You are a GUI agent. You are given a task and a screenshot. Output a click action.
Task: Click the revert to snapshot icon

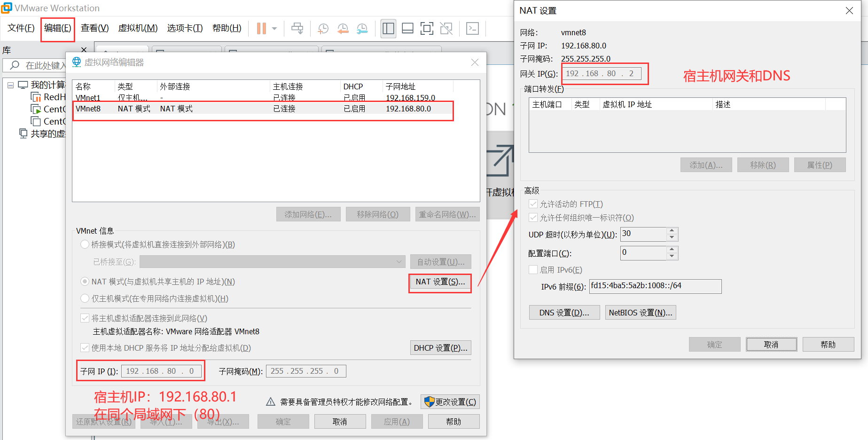click(x=343, y=29)
